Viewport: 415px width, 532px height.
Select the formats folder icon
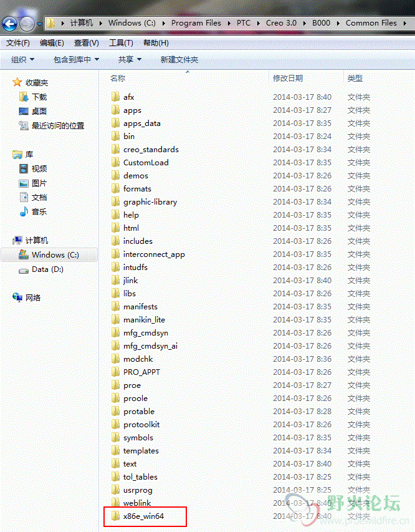tap(116, 188)
